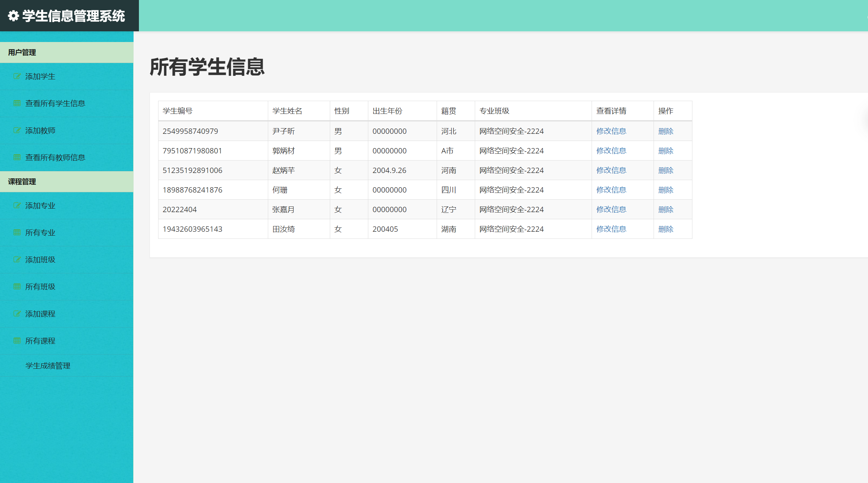Open 学生成绩管理 in the sidebar

(x=48, y=366)
